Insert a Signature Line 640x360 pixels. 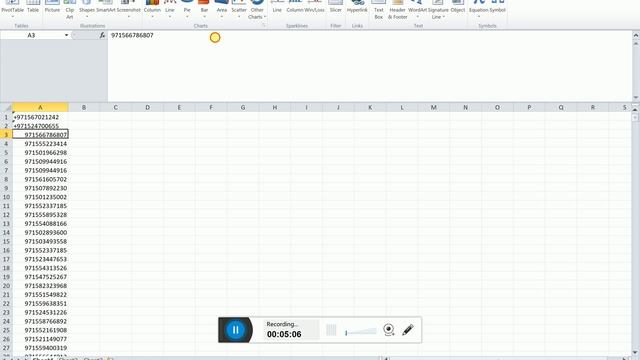(438, 10)
